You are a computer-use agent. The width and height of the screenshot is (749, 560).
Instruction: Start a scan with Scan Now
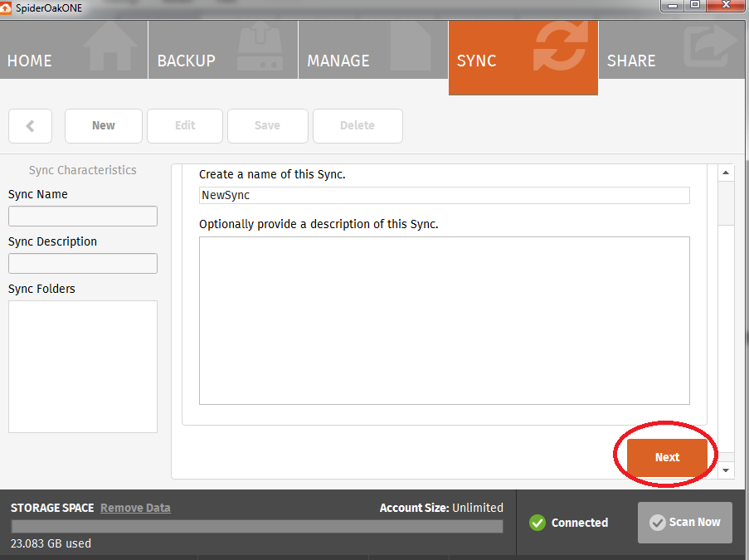(684, 523)
